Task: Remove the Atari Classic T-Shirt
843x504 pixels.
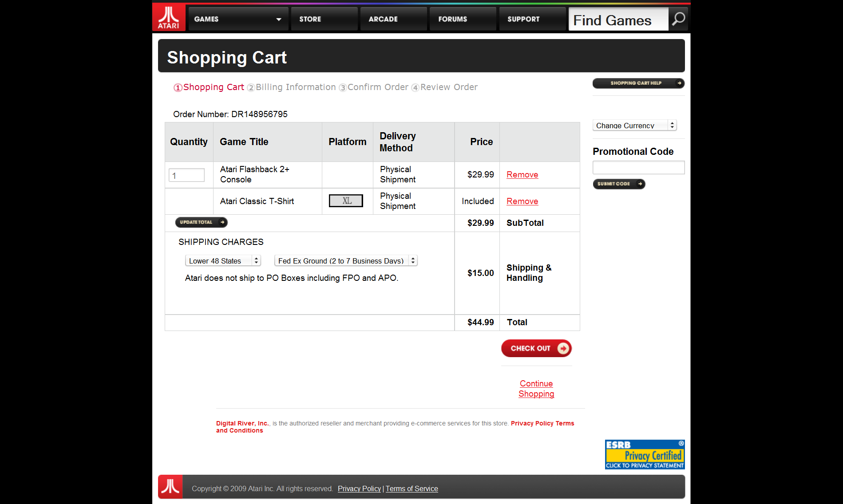Action: (x=522, y=201)
